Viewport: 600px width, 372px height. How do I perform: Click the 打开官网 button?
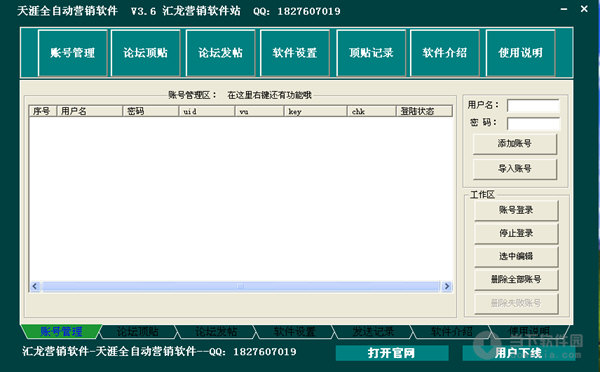pyautogui.click(x=392, y=353)
